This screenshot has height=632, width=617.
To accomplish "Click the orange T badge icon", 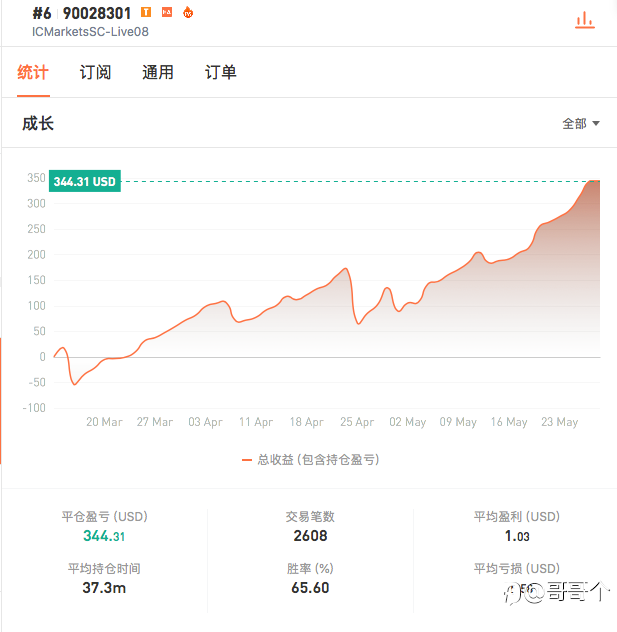I will 147,13.
